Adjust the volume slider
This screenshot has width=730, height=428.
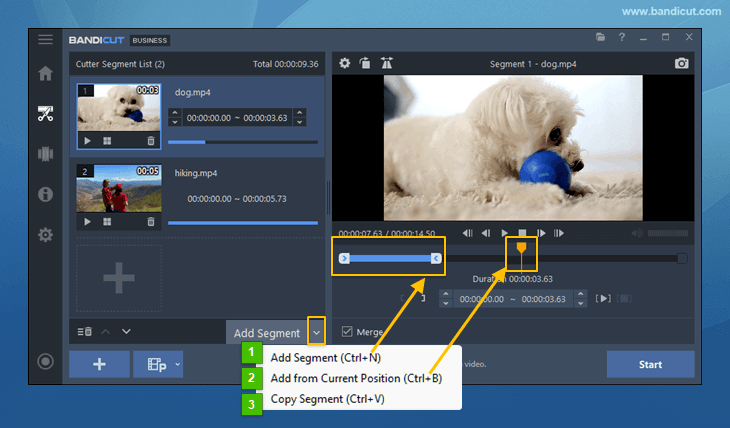(x=668, y=233)
